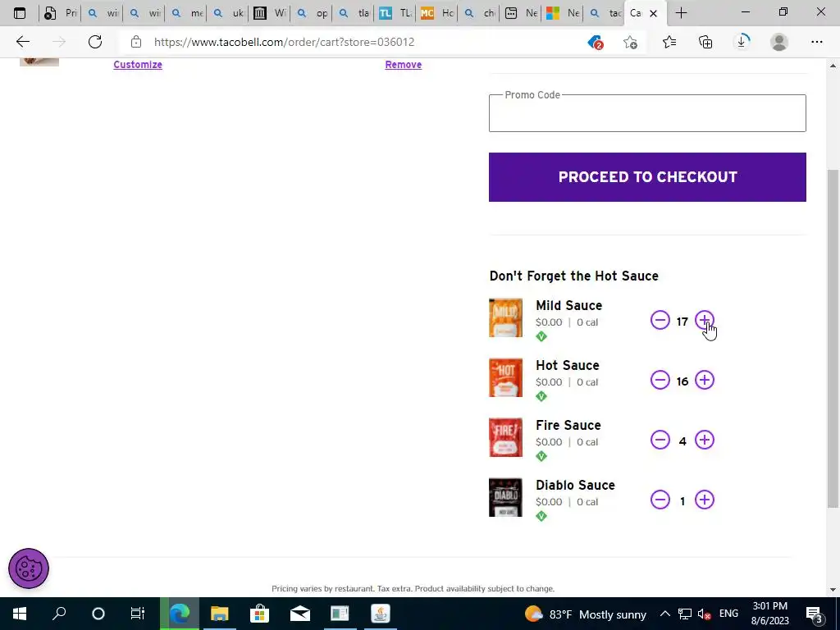840x630 pixels.
Task: Open the tab actions menu icon
Action: 20,13
